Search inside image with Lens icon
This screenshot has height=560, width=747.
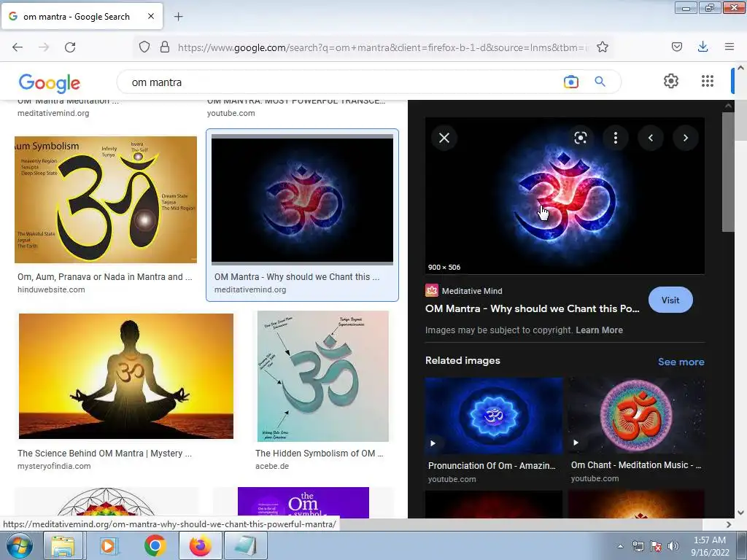click(580, 138)
